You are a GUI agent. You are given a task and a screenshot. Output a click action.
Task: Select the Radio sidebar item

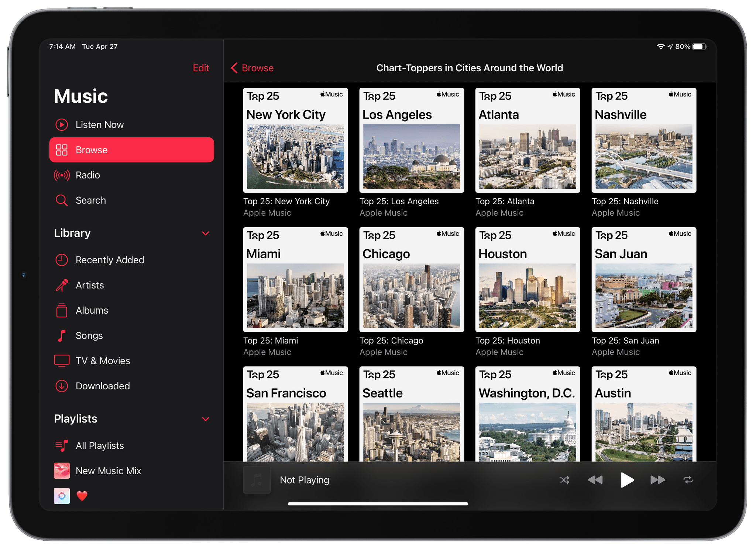(x=132, y=175)
